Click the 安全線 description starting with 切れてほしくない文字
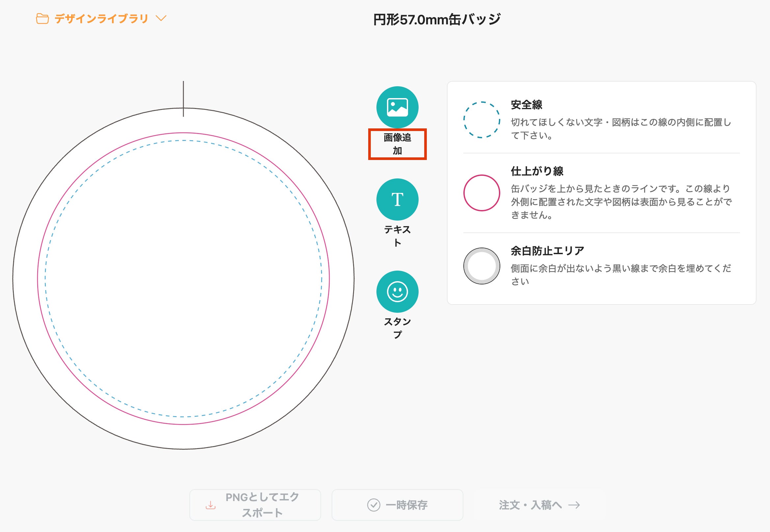Image resolution: width=770 pixels, height=532 pixels. pyautogui.click(x=620, y=129)
